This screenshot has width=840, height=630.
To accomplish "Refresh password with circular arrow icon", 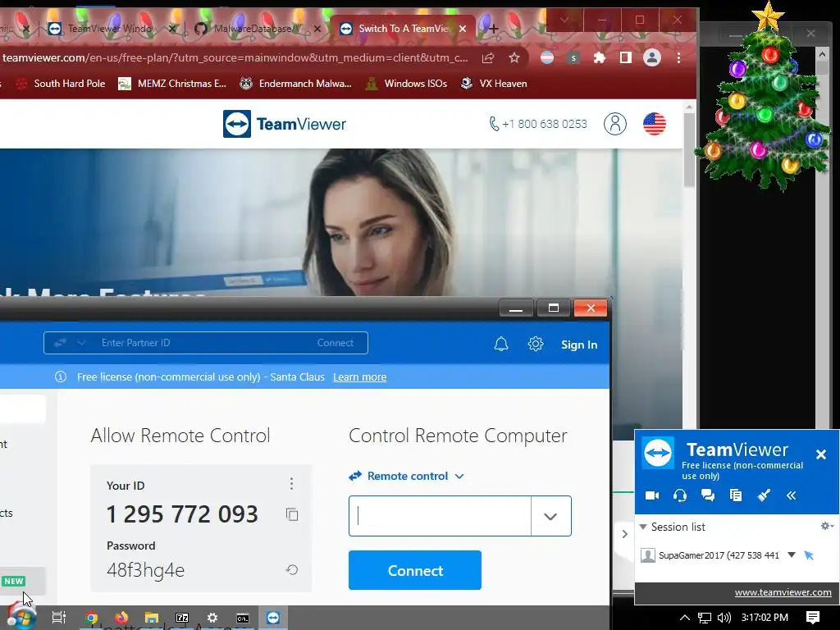I will (x=292, y=569).
